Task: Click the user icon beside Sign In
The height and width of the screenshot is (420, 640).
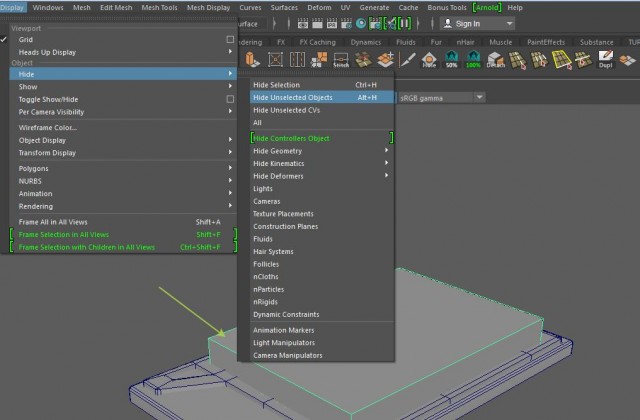Action: tap(448, 23)
